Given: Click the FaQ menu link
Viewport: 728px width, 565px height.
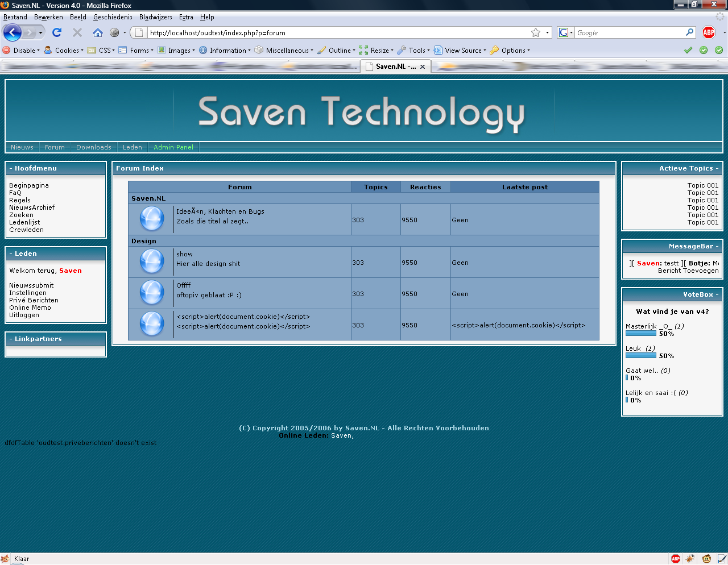Looking at the screenshot, I should tap(15, 193).
